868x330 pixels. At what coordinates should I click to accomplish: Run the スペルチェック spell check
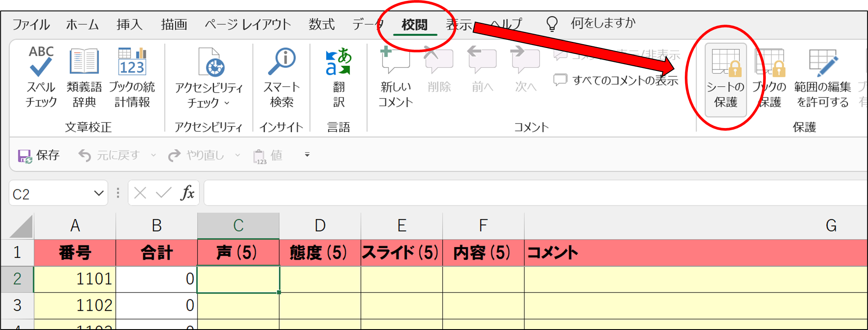click(x=41, y=77)
